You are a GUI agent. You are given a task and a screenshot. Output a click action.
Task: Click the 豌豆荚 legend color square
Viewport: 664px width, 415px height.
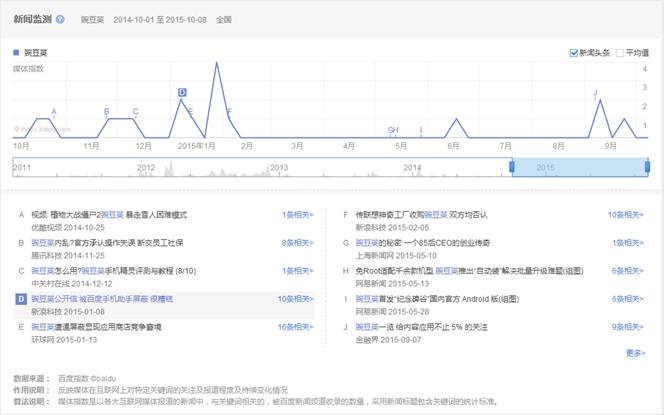point(16,53)
